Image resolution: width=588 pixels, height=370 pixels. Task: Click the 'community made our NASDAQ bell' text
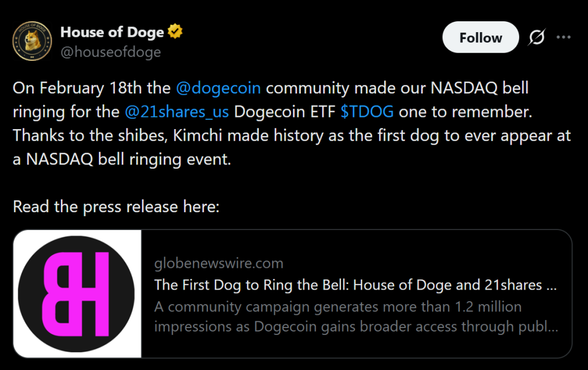click(x=397, y=88)
